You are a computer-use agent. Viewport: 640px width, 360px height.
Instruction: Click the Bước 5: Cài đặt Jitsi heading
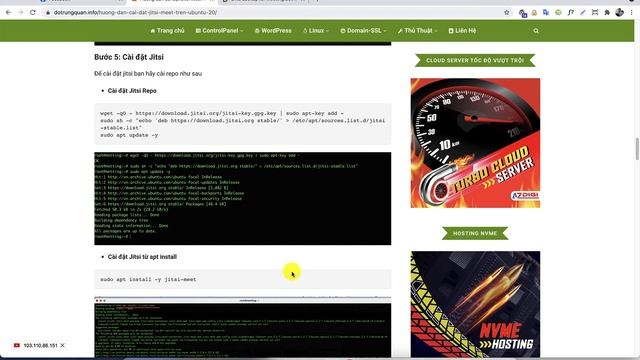[x=129, y=57]
